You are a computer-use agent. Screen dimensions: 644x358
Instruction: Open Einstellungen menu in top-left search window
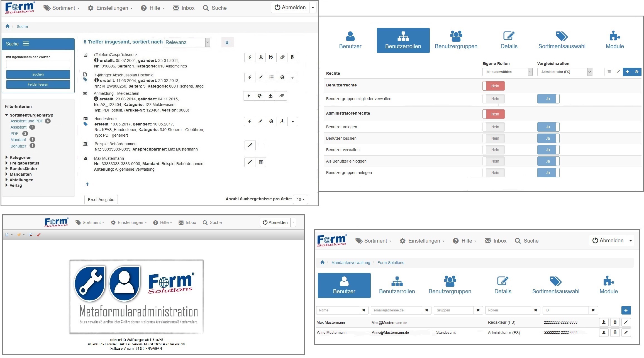110,8
